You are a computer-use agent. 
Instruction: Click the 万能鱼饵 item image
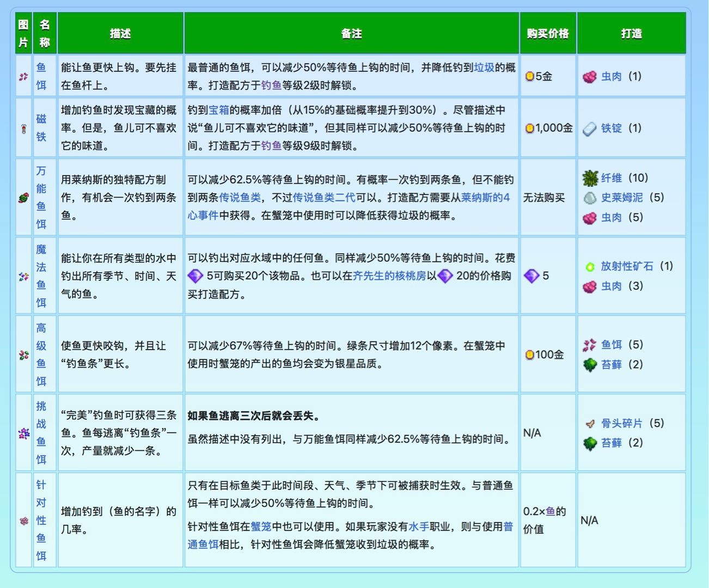pos(23,198)
